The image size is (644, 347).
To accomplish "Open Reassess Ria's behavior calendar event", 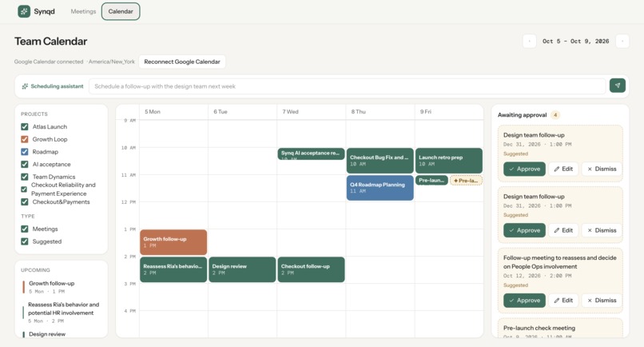I will pos(173,269).
